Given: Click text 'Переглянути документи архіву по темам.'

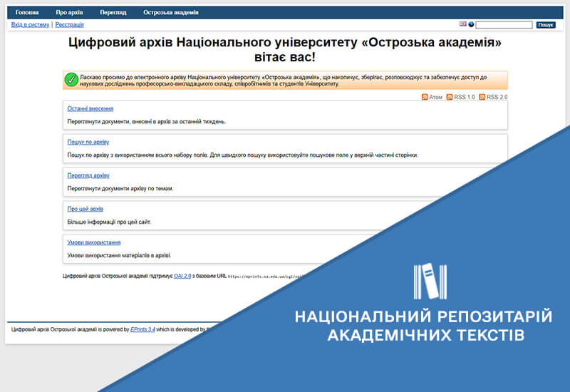Looking at the screenshot, I should 120,188.
